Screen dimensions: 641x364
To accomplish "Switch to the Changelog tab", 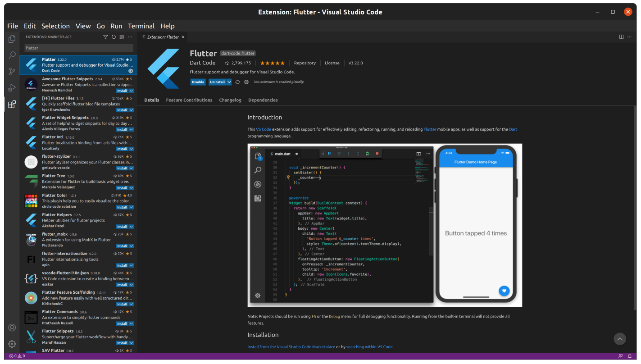I will tap(230, 100).
